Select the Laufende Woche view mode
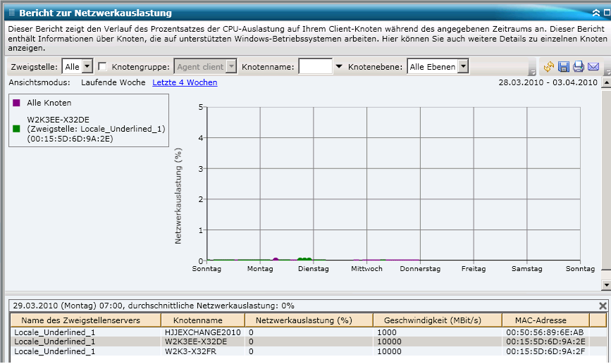 point(113,82)
